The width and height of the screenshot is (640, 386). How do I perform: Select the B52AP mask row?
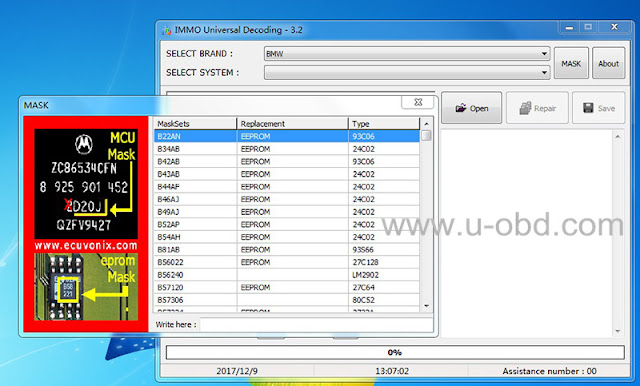point(287,224)
